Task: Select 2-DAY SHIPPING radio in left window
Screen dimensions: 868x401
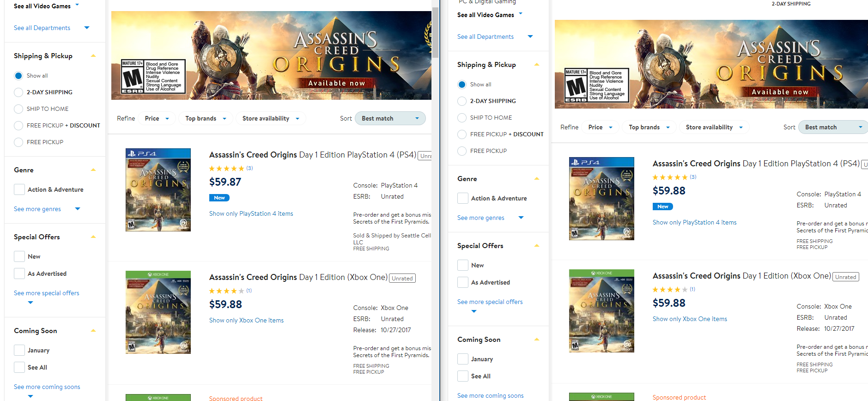Action: pos(18,92)
